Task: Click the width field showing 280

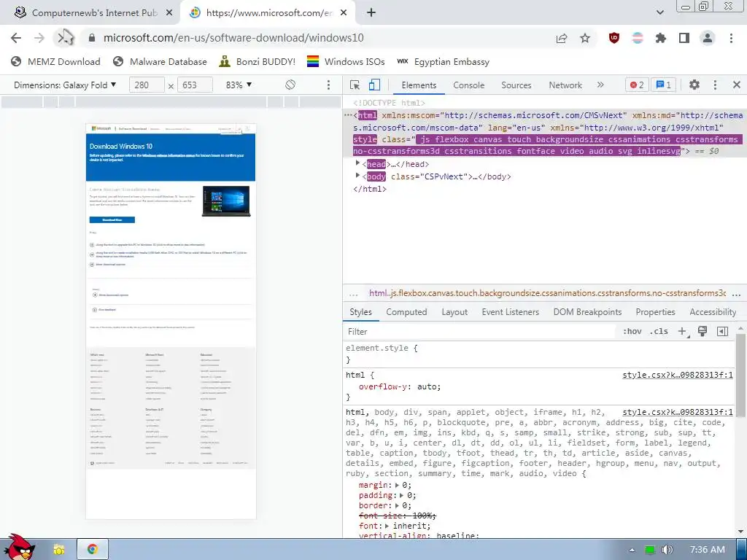Action: (x=147, y=85)
